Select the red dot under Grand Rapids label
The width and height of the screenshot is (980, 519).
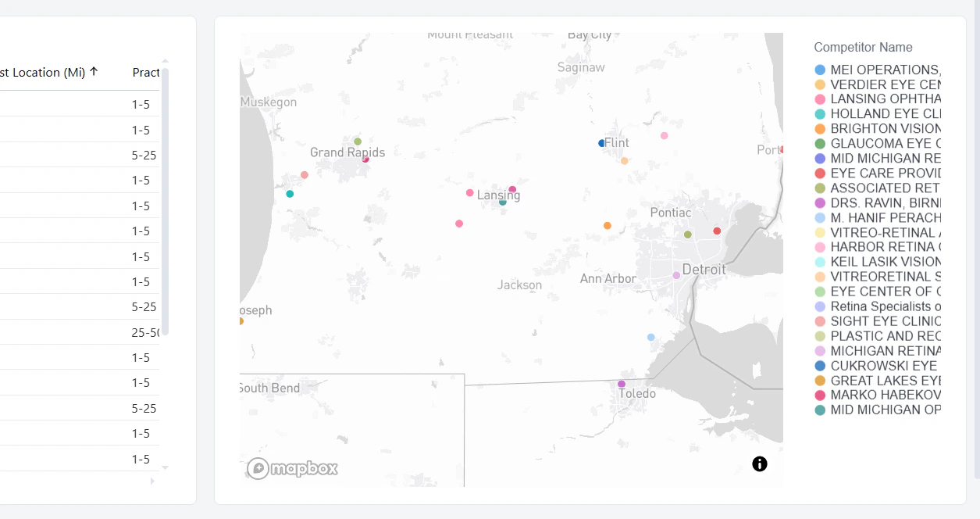365,159
